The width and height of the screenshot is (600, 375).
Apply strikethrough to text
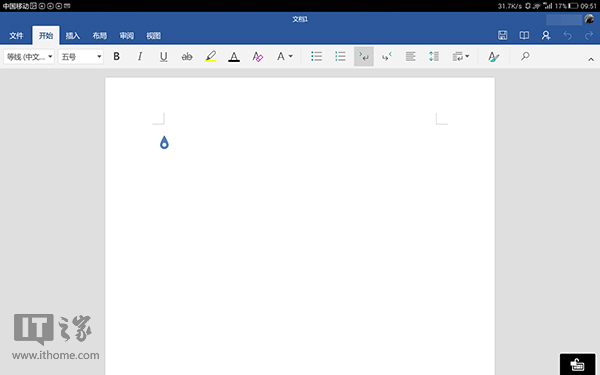coord(187,57)
